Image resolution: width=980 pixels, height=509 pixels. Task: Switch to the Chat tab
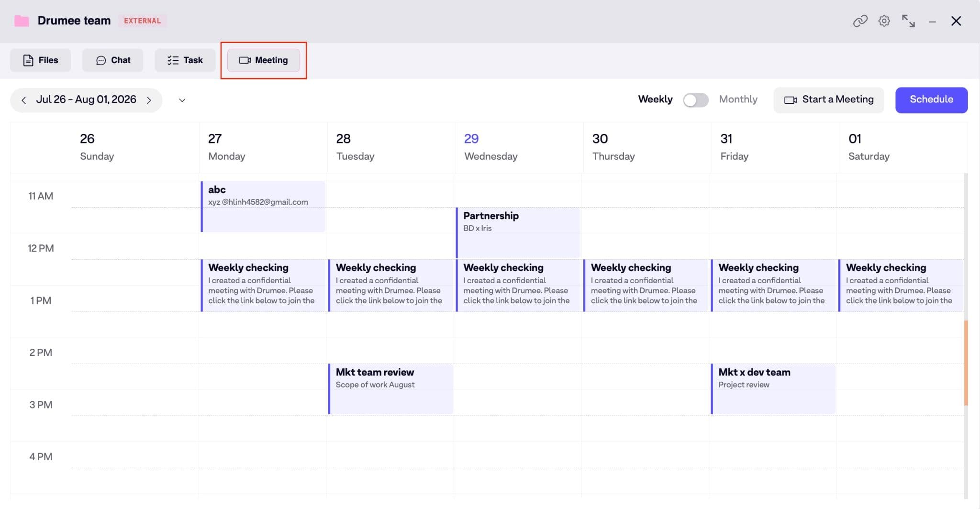113,60
